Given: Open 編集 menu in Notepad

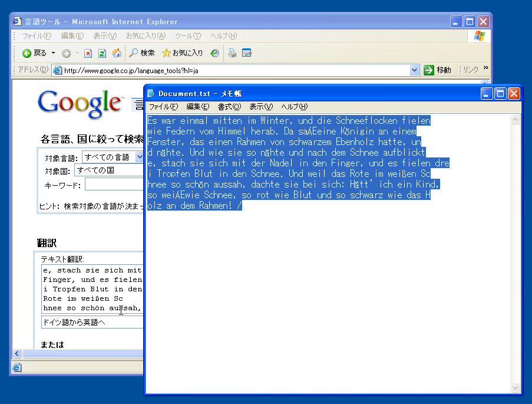Looking at the screenshot, I should [198, 107].
